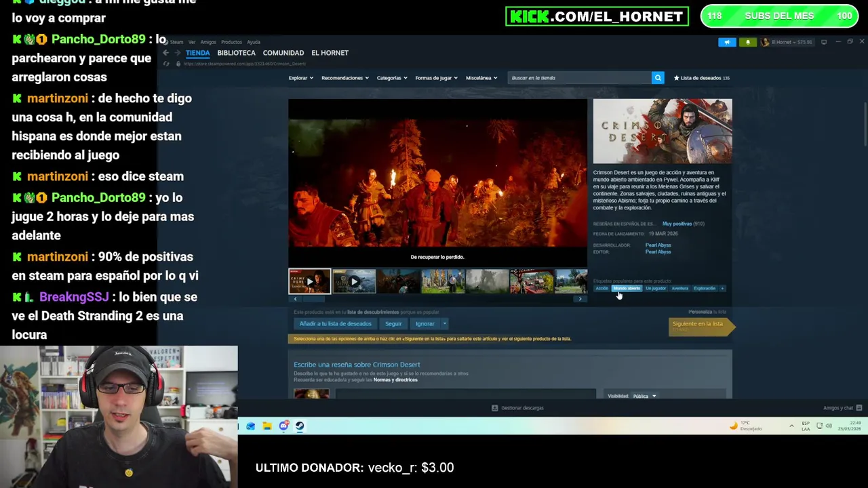Open the arrow dropdown next to Ignorar

coord(445,324)
